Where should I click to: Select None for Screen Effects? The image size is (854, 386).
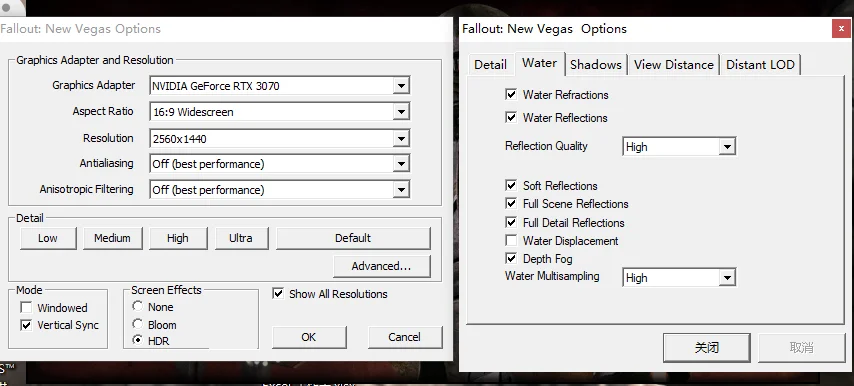(x=138, y=307)
